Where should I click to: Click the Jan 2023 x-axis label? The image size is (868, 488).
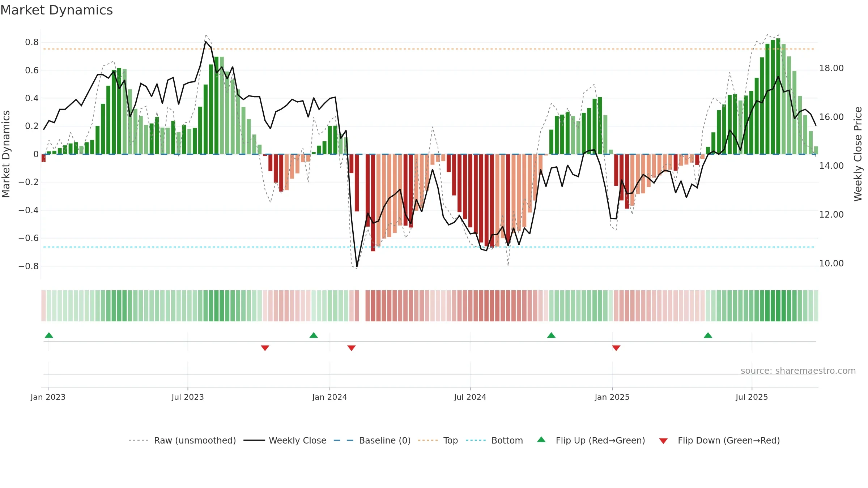(x=48, y=397)
